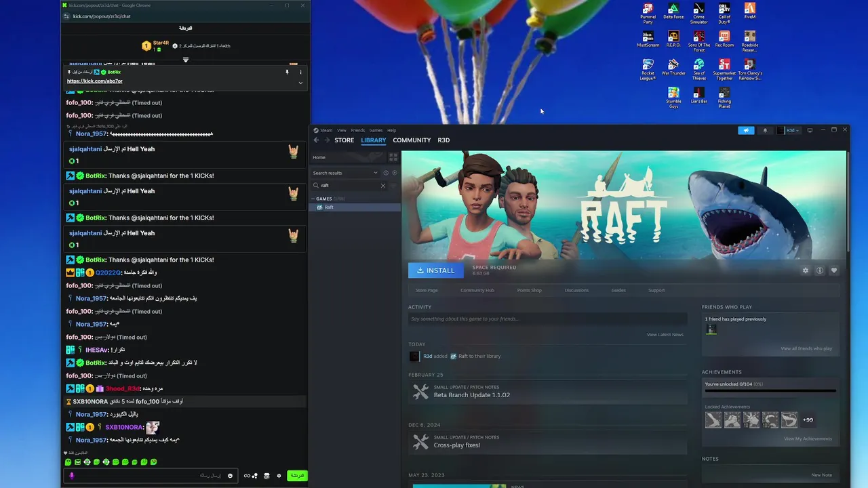868x488 pixels.
Task: Open Raft Discussions link
Action: point(576,290)
